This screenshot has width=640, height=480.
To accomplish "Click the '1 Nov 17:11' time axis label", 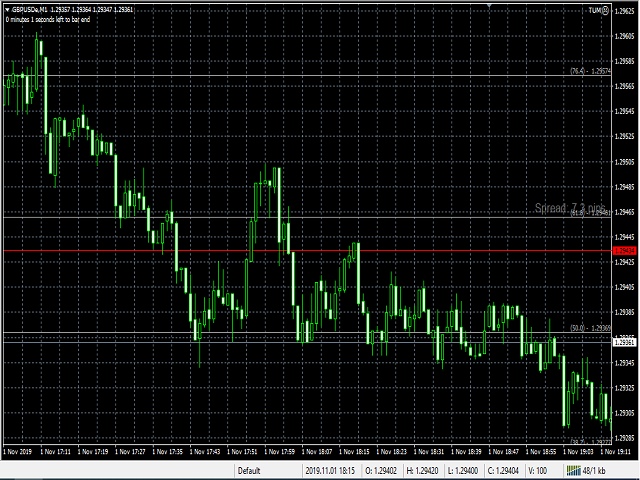I will pyautogui.click(x=56, y=452).
